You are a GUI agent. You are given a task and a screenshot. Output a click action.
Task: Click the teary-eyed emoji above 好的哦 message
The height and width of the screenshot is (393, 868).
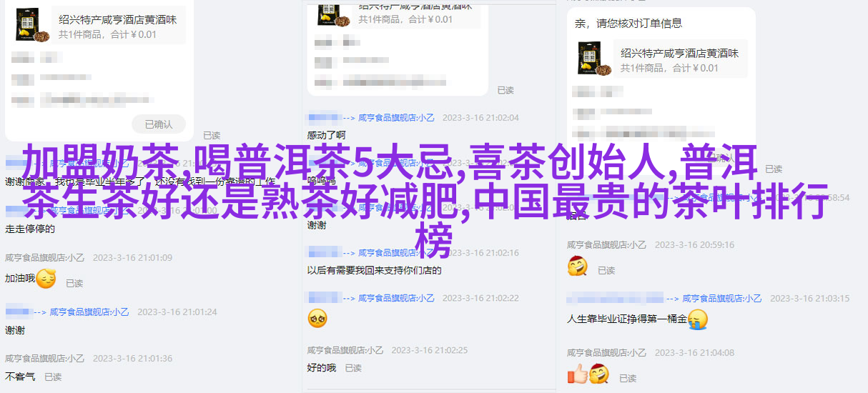coord(317,318)
